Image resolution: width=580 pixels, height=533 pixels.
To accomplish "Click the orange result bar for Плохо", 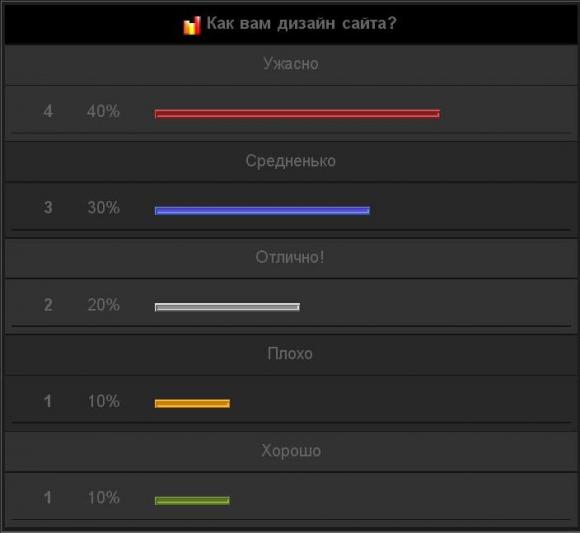I will click(192, 403).
